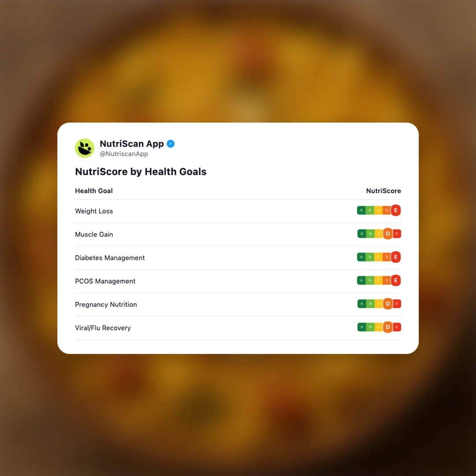Click the blue verified checkmark badge

171,144
